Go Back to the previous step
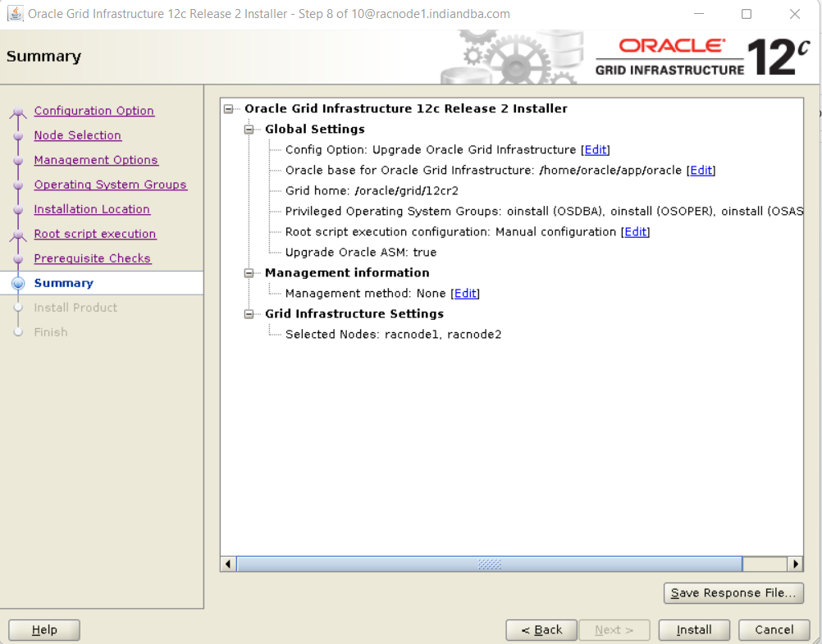 [541, 630]
